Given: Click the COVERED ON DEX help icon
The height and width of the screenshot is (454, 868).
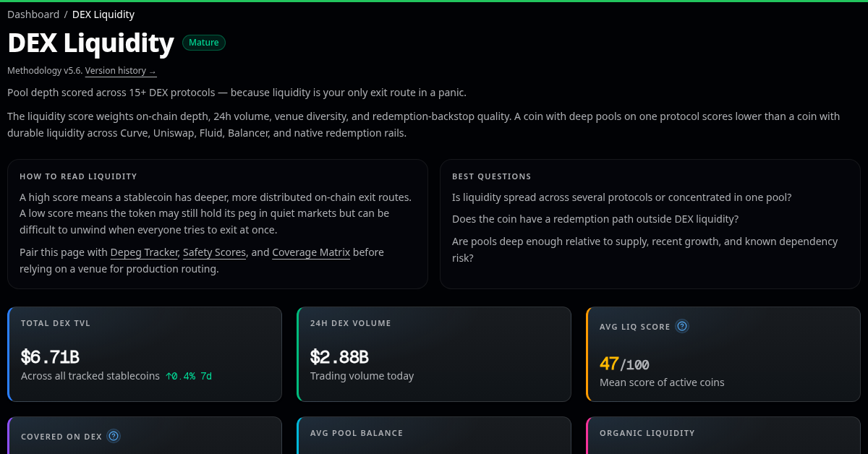Looking at the screenshot, I should [x=114, y=436].
